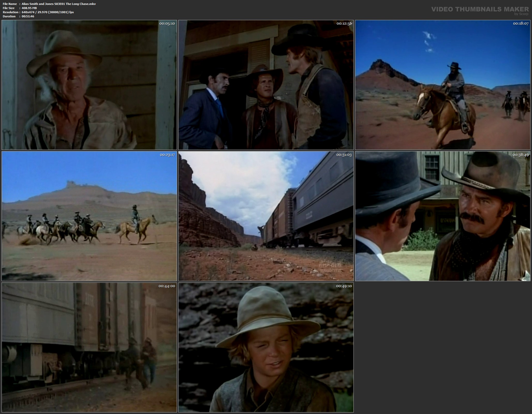Click the 00:18:07 timestamp label

[521, 23]
